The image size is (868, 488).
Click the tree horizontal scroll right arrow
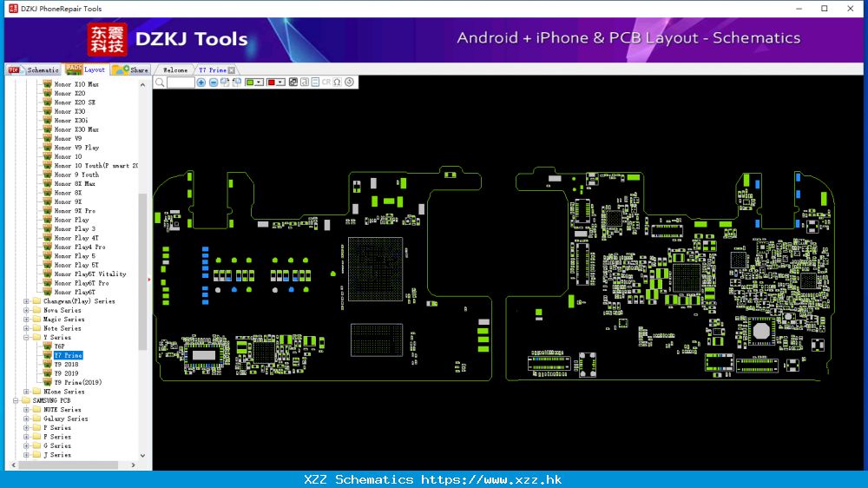click(x=133, y=465)
